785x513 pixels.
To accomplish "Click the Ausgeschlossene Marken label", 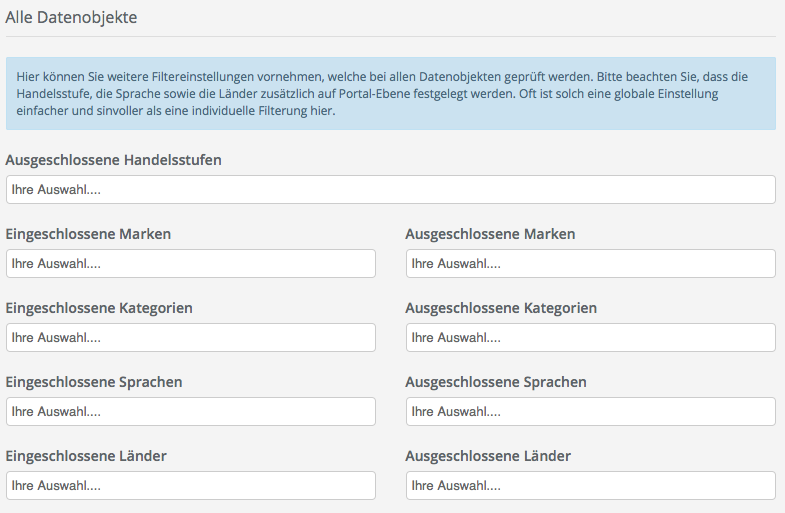I will pyautogui.click(x=490, y=234).
